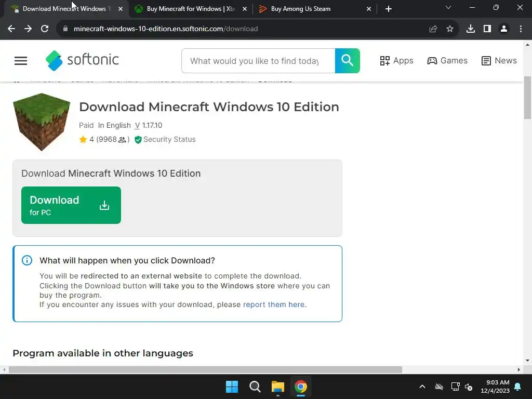Click the teal search magnifier button
This screenshot has width=532, height=399.
pos(347,61)
